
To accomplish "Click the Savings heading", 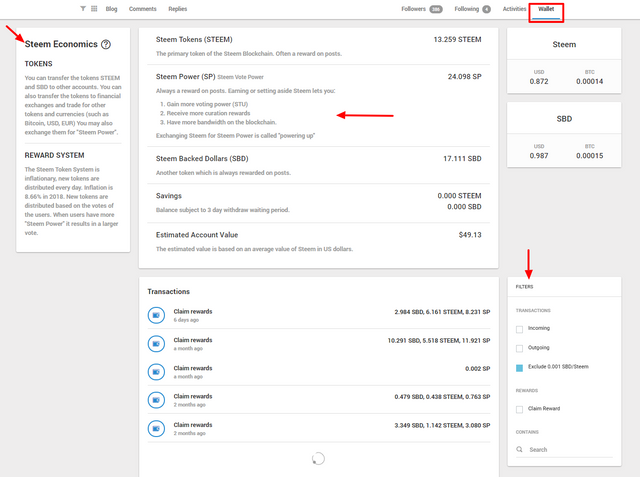I will point(169,196).
